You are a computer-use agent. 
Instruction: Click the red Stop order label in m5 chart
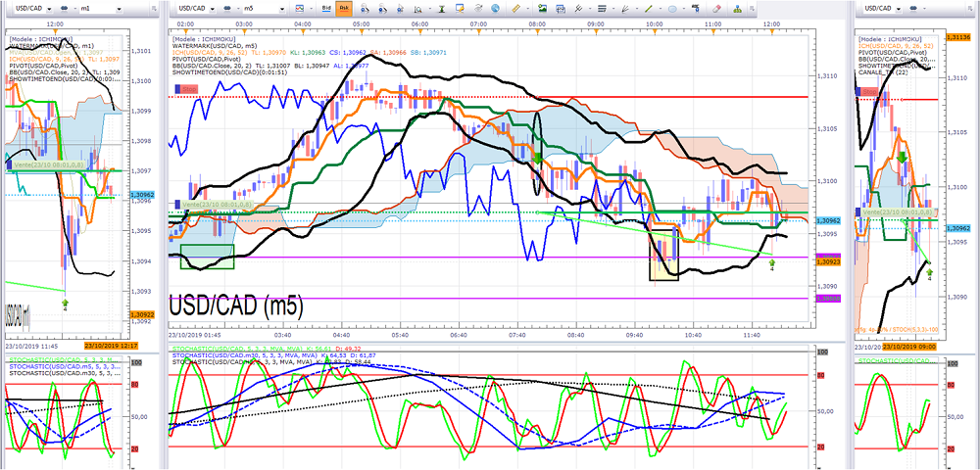(x=185, y=90)
